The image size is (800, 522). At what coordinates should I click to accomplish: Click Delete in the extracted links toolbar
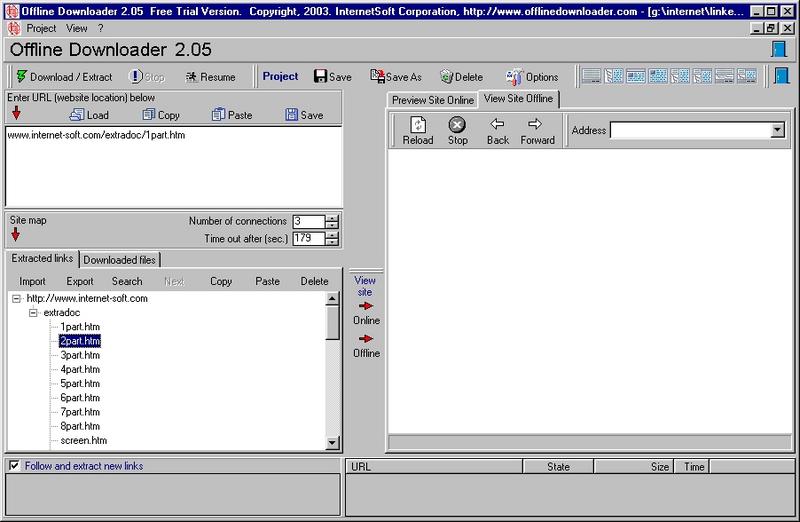[x=314, y=281]
